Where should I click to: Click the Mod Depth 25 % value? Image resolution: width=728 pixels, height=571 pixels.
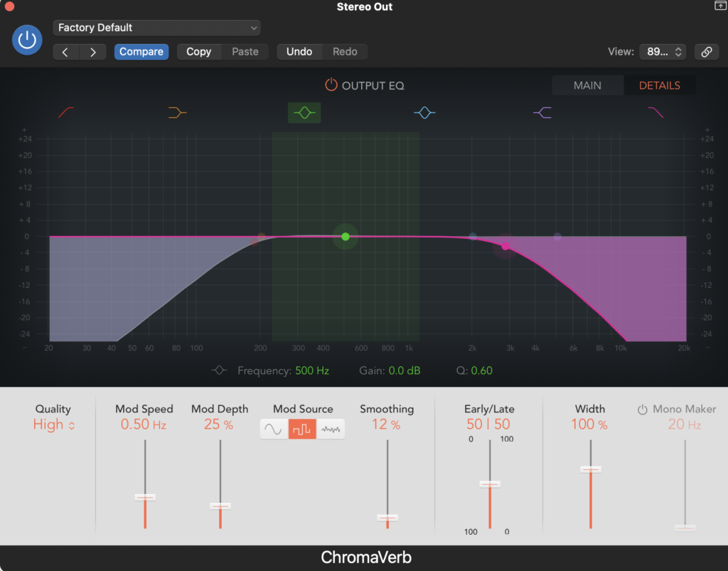(x=219, y=425)
